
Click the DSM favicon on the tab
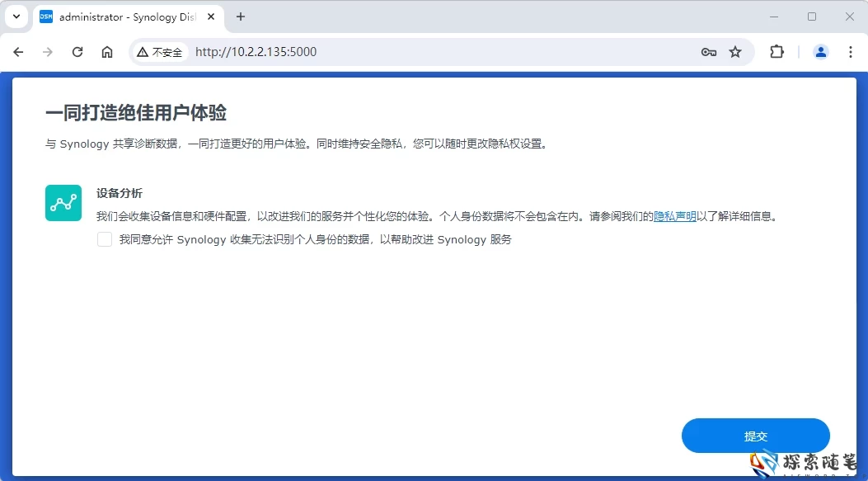pyautogui.click(x=45, y=17)
